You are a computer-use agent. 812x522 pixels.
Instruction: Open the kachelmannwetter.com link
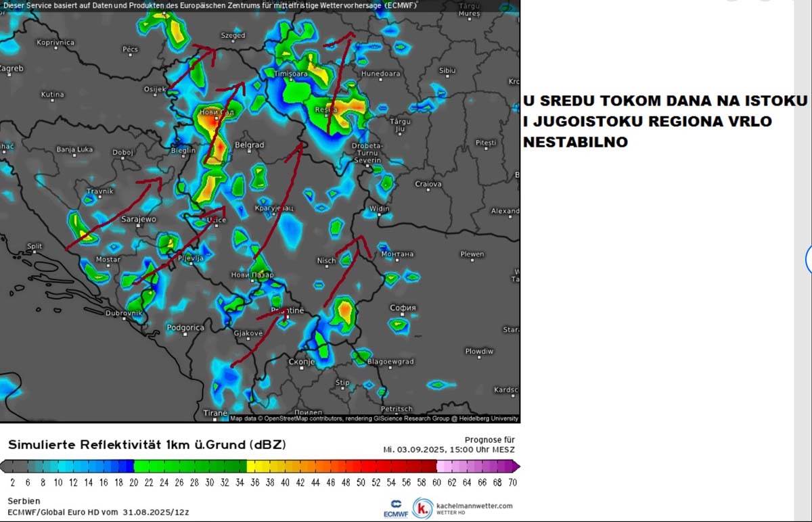point(474,505)
